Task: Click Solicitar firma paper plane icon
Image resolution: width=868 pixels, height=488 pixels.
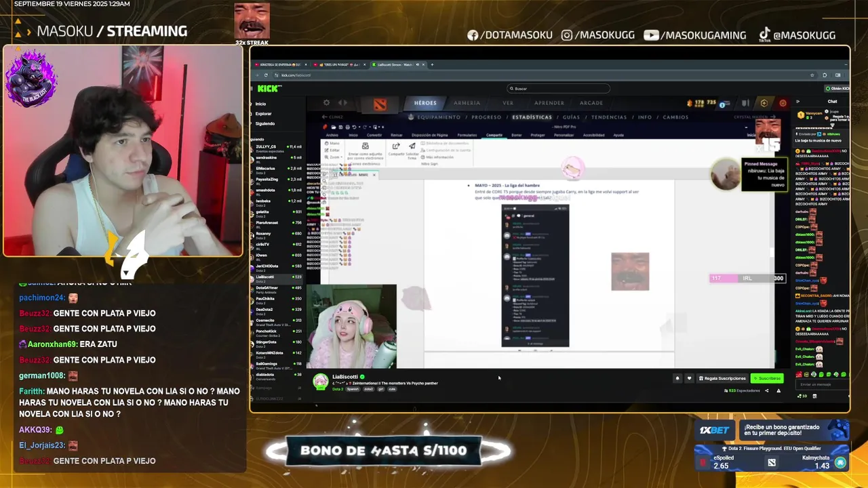Action: coord(412,146)
